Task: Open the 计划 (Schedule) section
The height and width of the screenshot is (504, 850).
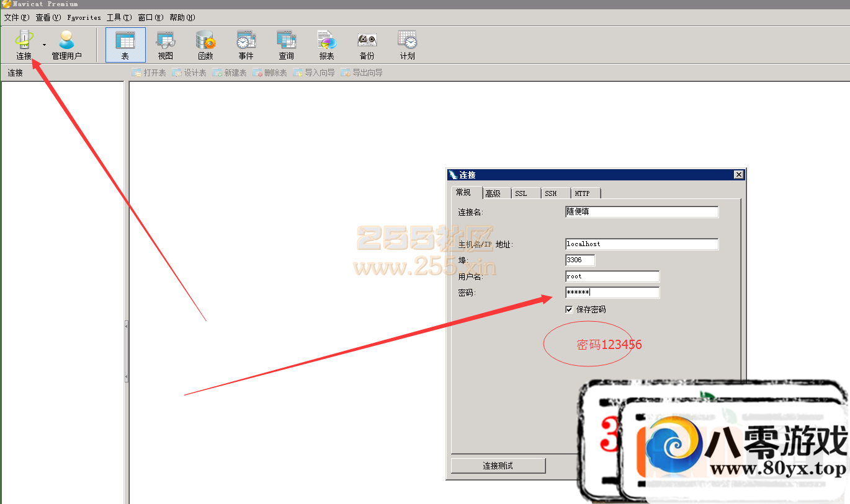Action: (x=407, y=45)
